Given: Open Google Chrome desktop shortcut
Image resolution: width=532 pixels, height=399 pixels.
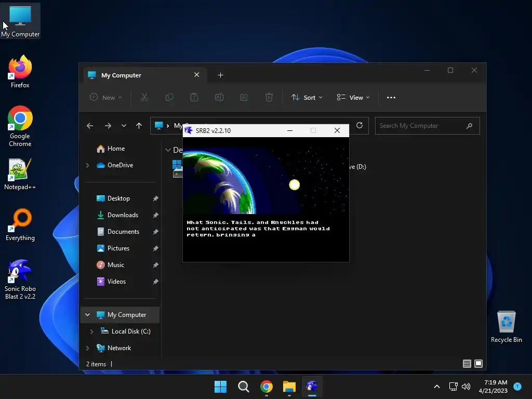Looking at the screenshot, I should coord(20,126).
